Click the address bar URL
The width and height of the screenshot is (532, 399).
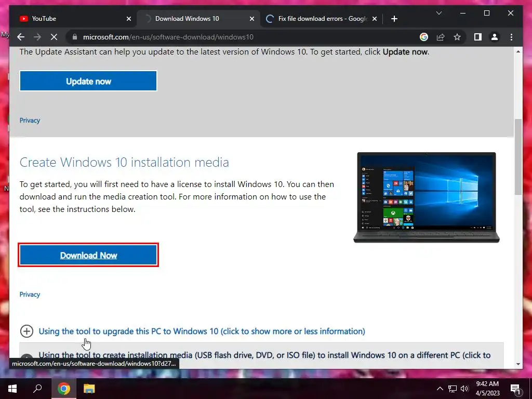coord(168,37)
